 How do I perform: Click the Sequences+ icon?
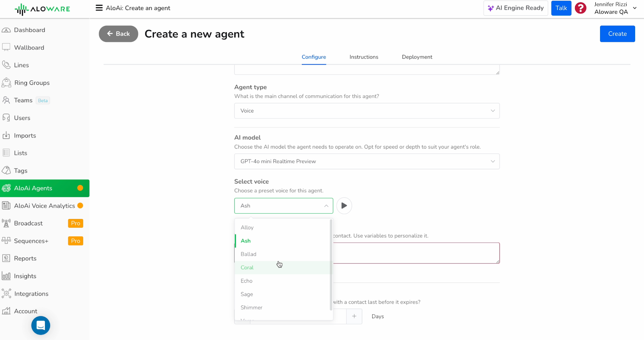pos(6,241)
